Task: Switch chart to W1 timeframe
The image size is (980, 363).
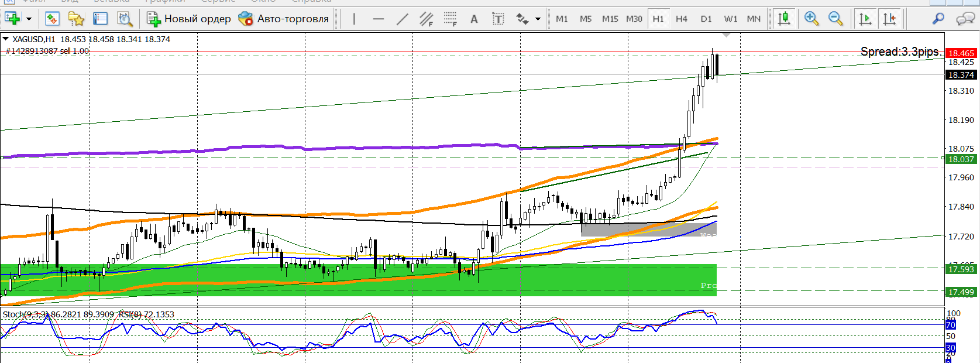Action: tap(731, 19)
